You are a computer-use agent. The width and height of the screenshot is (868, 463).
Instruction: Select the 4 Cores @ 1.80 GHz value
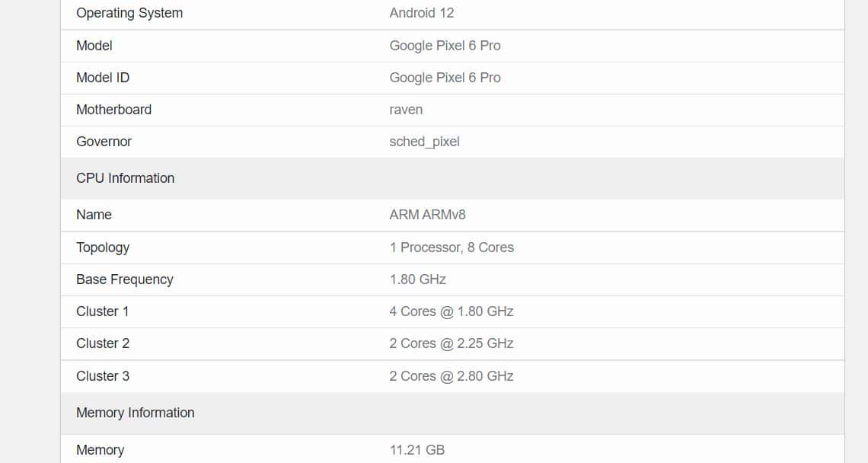tap(452, 311)
